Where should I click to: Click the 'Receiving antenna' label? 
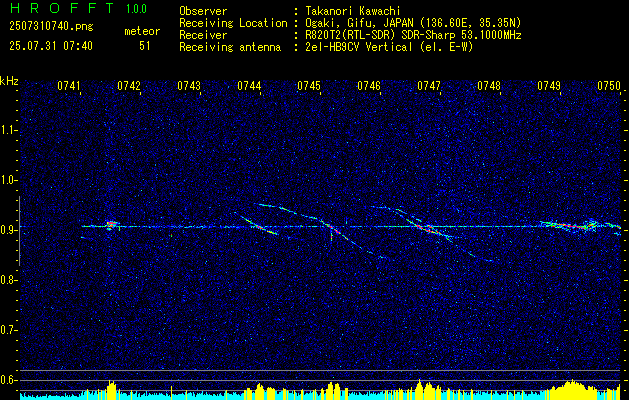pyautogui.click(x=230, y=47)
